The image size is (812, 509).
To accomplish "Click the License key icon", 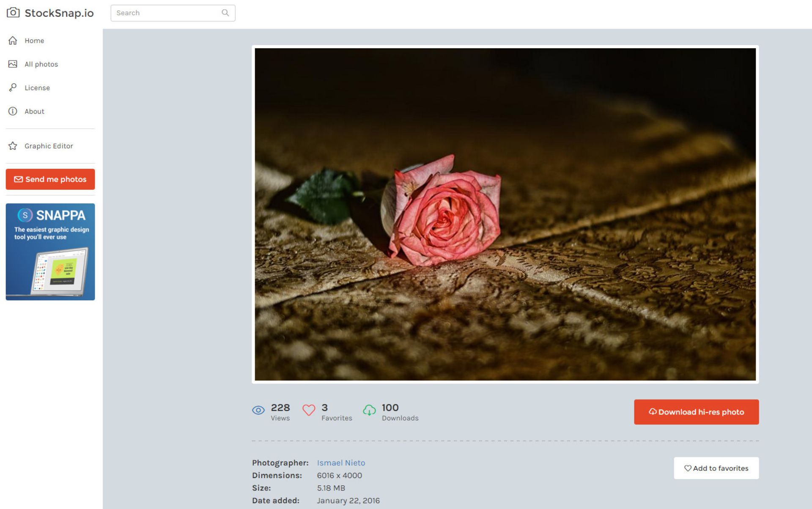I will point(13,88).
